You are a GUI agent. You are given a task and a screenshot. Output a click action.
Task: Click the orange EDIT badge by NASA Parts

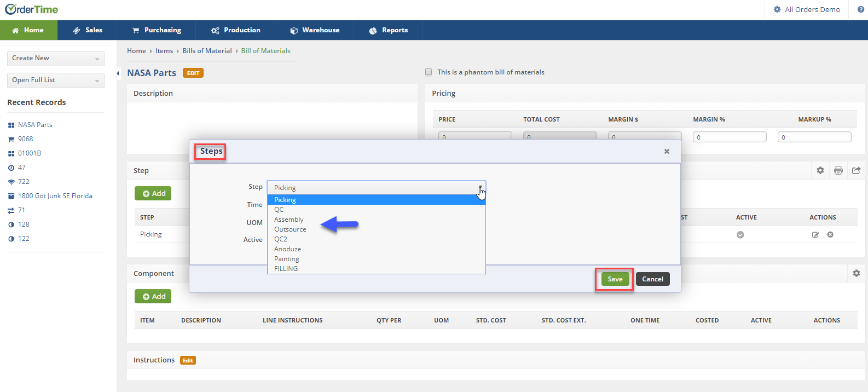193,73
